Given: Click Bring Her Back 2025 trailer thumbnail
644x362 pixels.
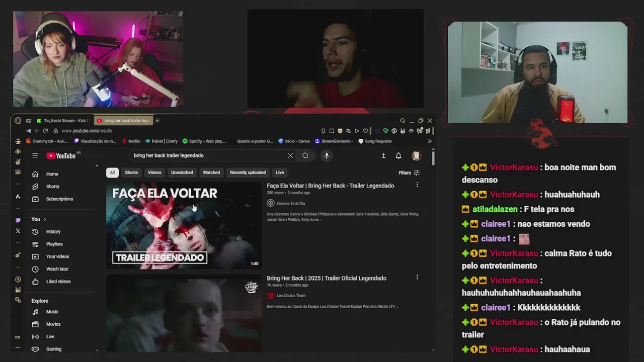Looking at the screenshot, I should coord(184,313).
